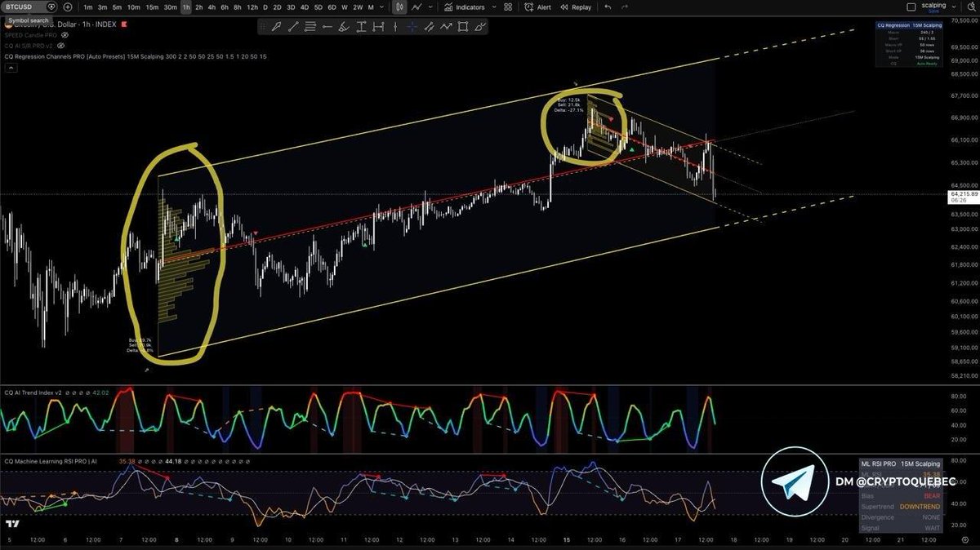Open the layout setup square icon
Image resolution: width=980 pixels, height=550 pixels.
coord(911,7)
